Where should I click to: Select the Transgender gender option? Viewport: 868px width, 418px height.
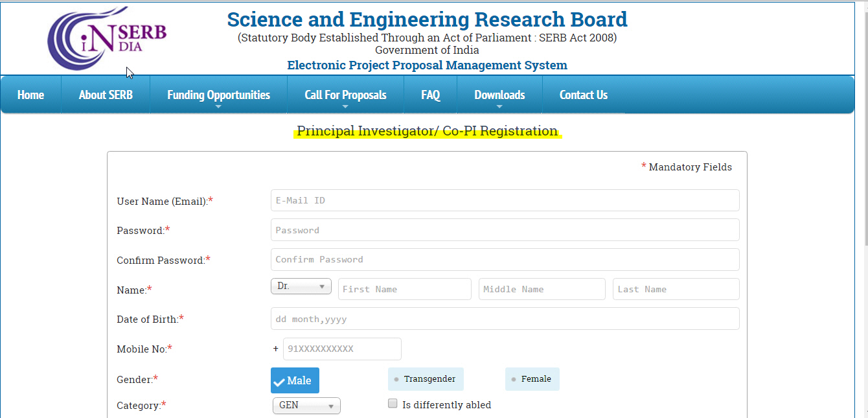(426, 378)
